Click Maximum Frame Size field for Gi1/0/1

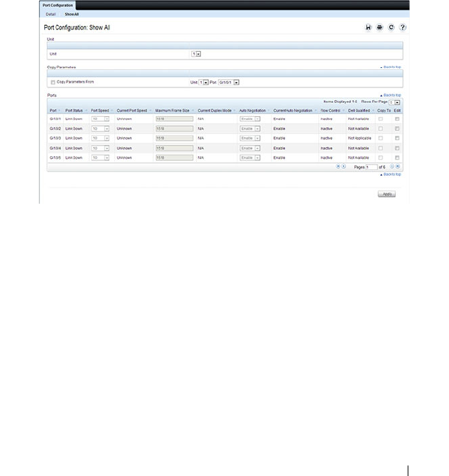click(x=174, y=119)
